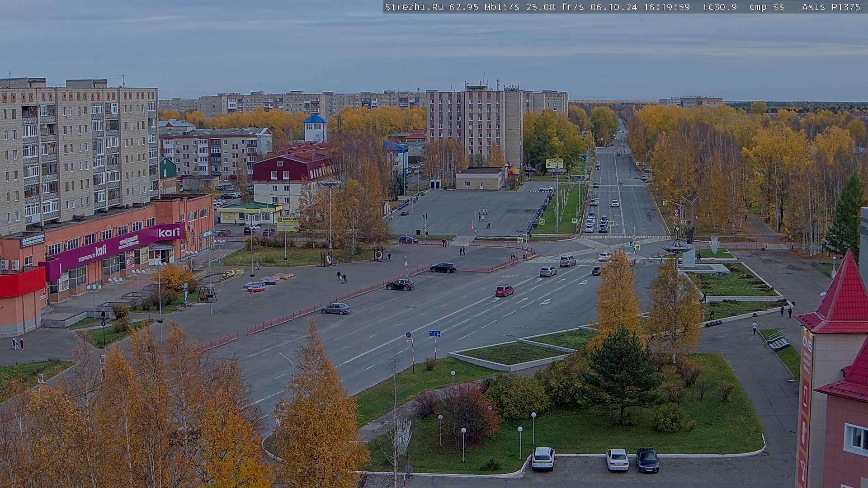
Task: Select the tc30.9 overlay value
Action: (720, 7)
